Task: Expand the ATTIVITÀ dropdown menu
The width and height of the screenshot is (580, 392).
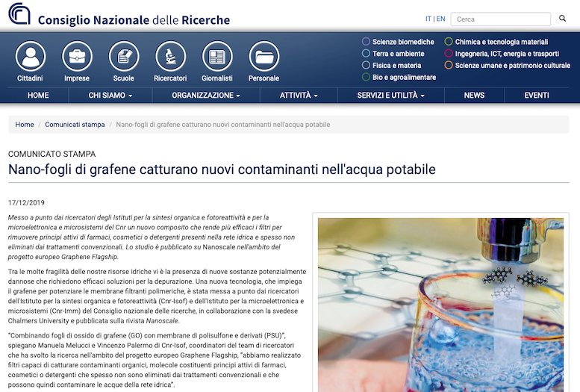Action: [299, 95]
